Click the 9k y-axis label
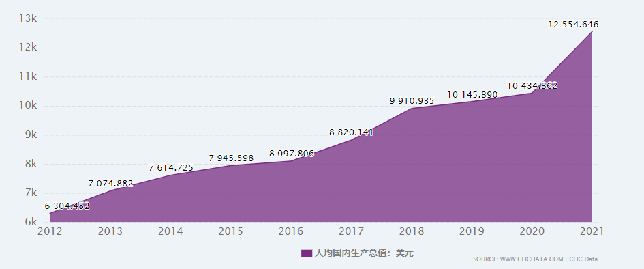The image size is (644, 269). [x=31, y=135]
